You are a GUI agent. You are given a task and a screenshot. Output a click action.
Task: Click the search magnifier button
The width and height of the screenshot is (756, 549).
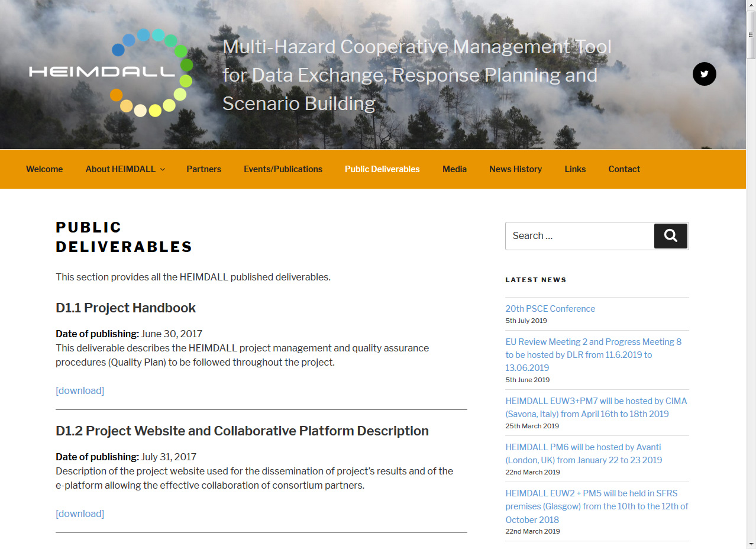pos(670,235)
